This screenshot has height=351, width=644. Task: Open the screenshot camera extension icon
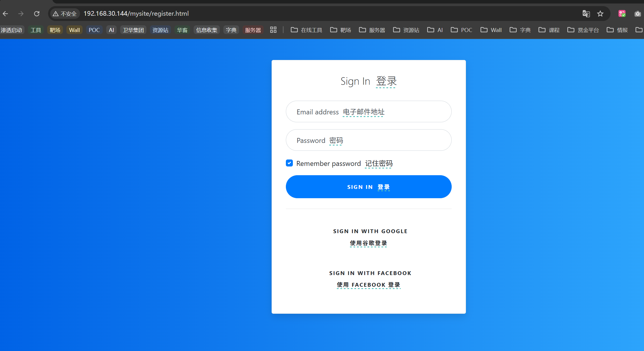click(638, 14)
